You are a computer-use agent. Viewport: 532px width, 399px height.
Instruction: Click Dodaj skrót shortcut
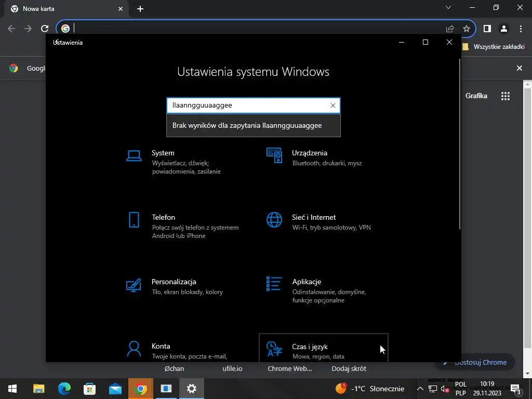tap(349, 368)
